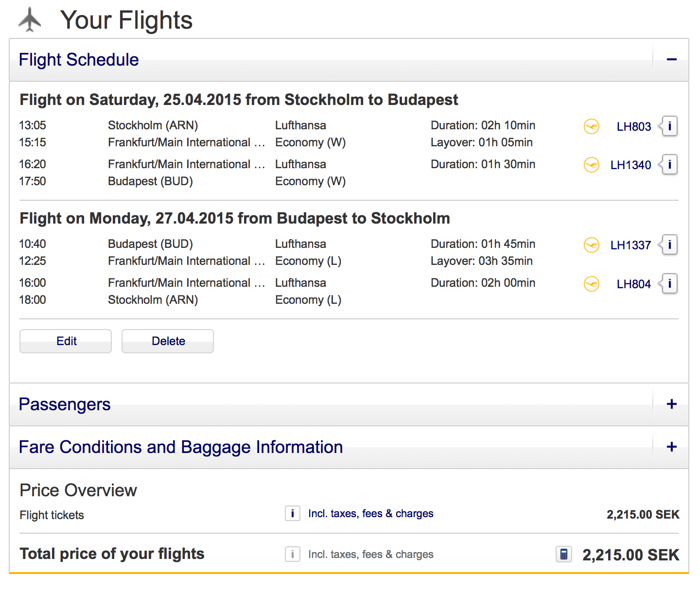Click info icon next to Flight tickets
This screenshot has height=592, width=700.
point(292,513)
